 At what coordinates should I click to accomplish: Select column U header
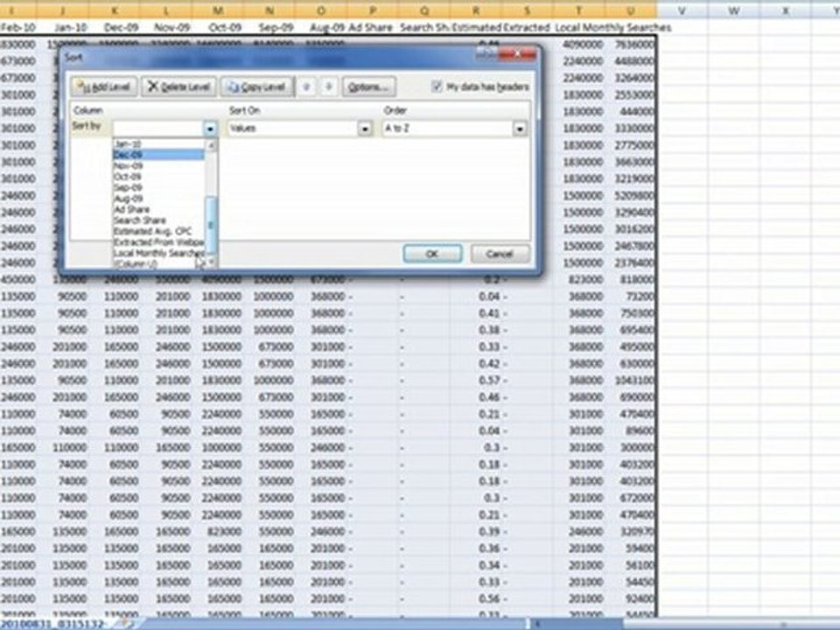point(631,10)
